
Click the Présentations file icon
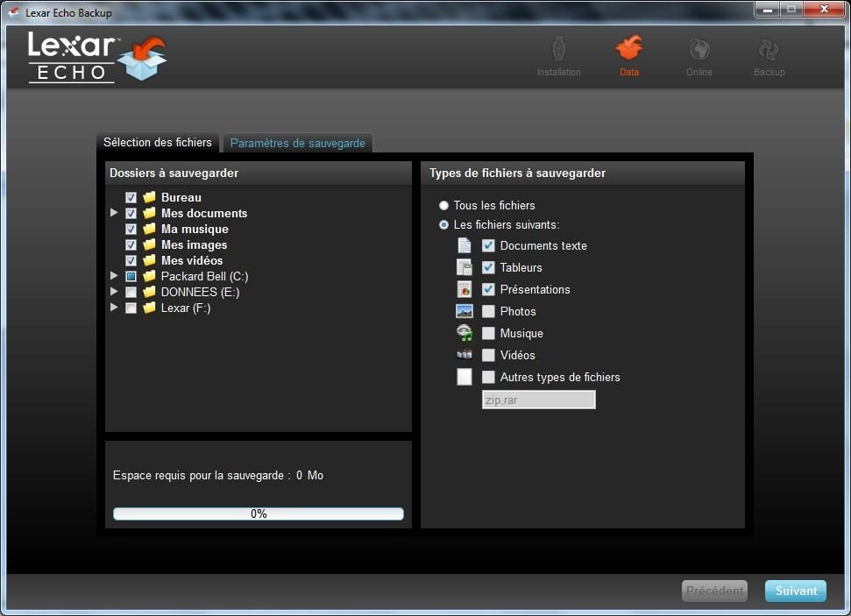464,289
